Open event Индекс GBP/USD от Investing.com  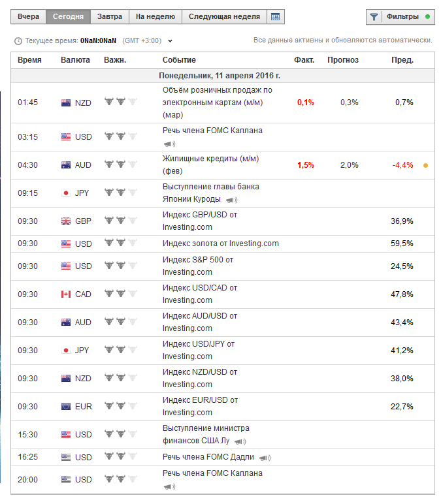[x=200, y=221]
